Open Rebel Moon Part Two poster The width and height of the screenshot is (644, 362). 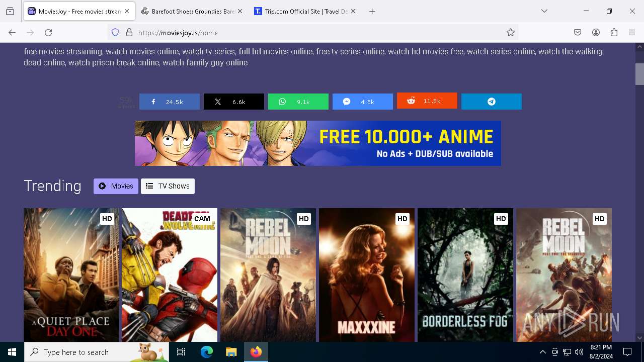click(x=564, y=275)
